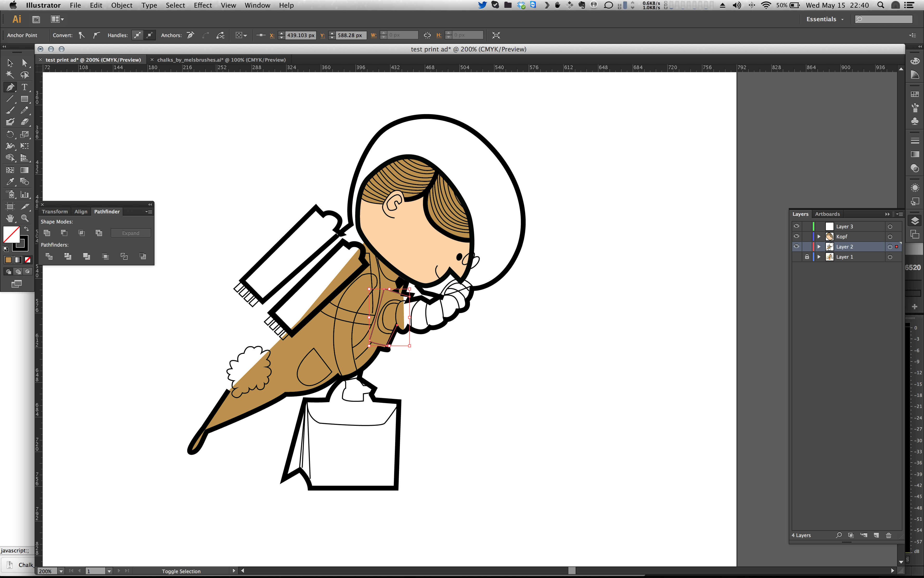
Task: Select the Shape Builder tool
Action: (x=10, y=158)
